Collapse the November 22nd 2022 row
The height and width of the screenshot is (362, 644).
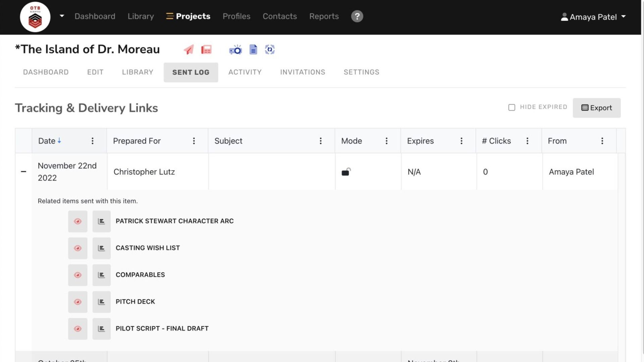(x=23, y=172)
